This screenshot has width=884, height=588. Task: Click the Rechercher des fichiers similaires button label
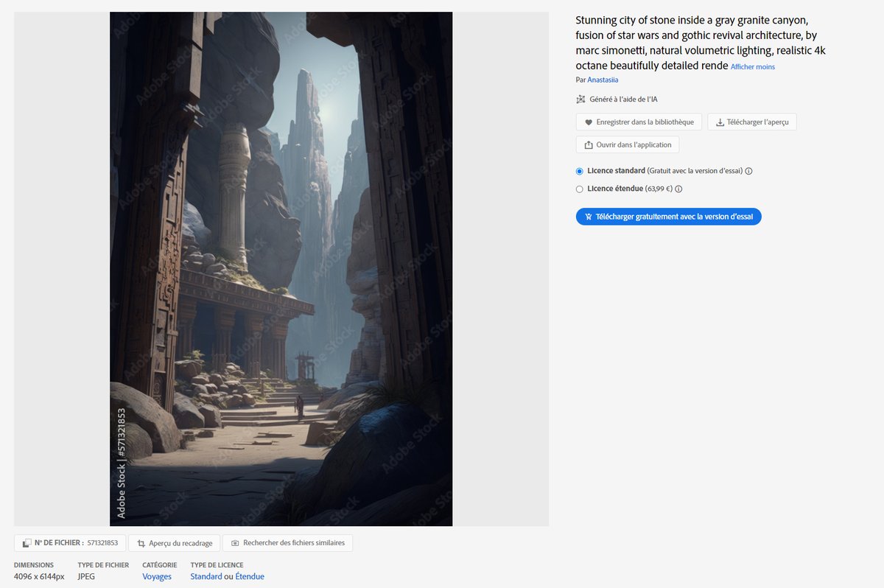(294, 543)
